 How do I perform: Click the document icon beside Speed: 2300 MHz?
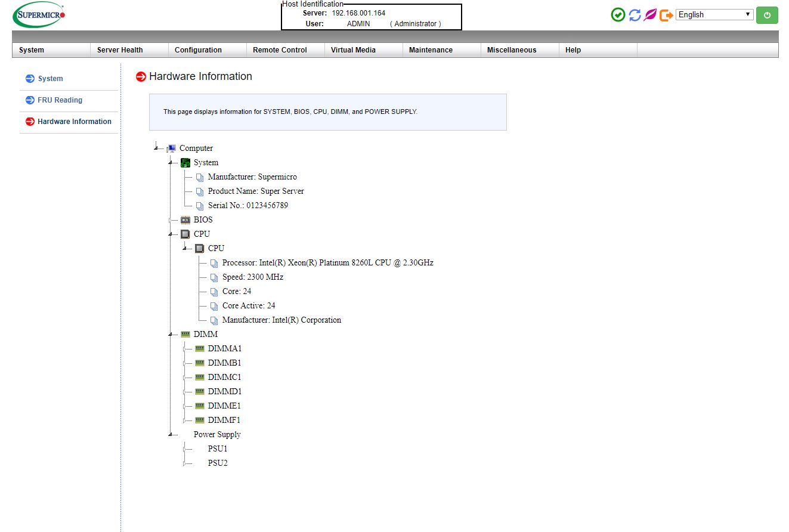point(214,277)
